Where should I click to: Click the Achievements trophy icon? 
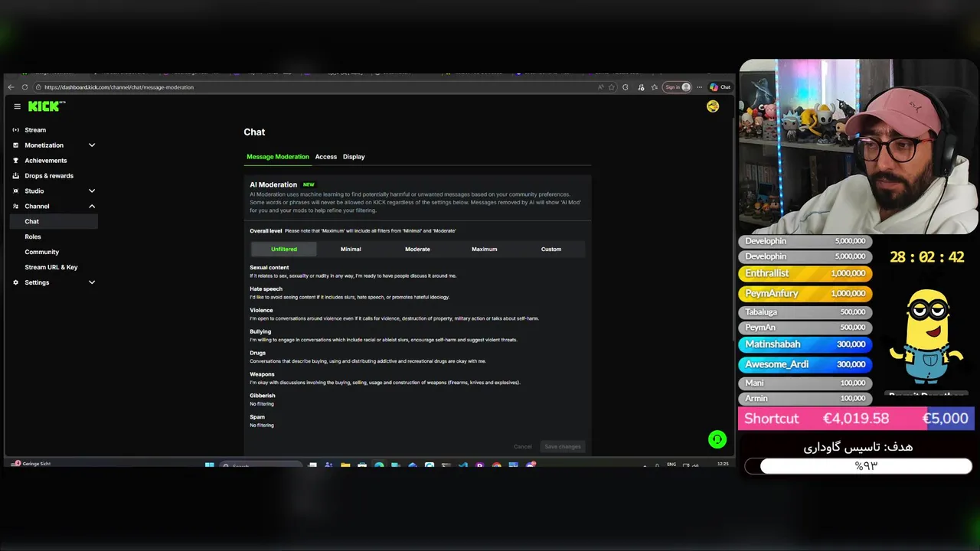pos(16,161)
